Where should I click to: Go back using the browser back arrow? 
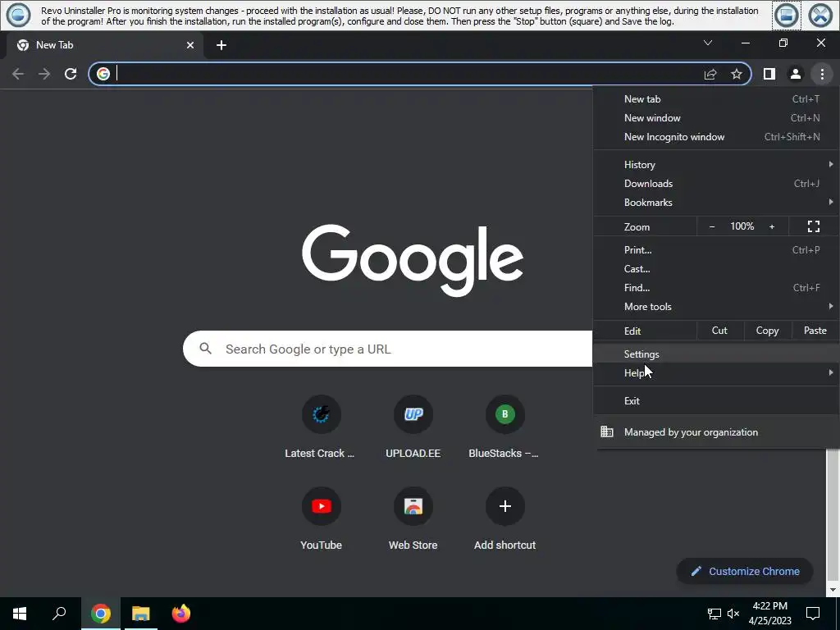pyautogui.click(x=18, y=74)
